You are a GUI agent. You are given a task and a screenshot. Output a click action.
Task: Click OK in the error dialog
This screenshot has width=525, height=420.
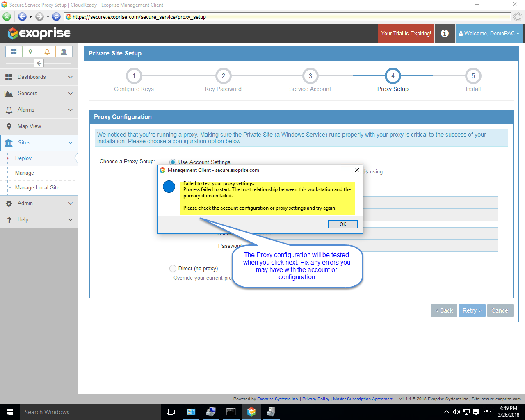click(343, 224)
